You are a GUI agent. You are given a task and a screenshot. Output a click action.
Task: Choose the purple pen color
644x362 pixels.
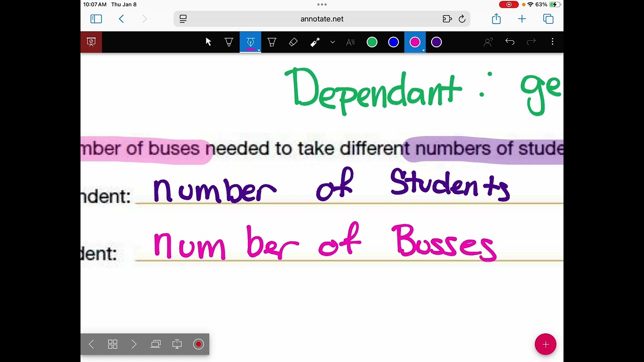click(x=436, y=42)
